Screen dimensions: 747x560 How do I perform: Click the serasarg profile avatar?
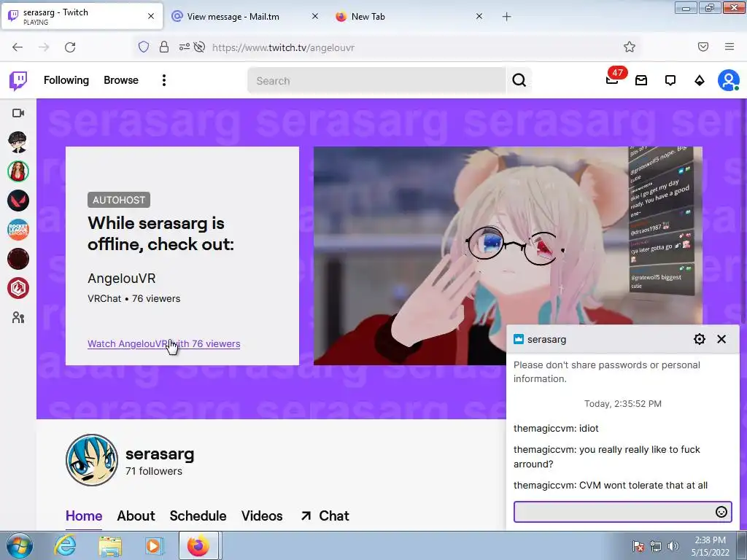92,460
